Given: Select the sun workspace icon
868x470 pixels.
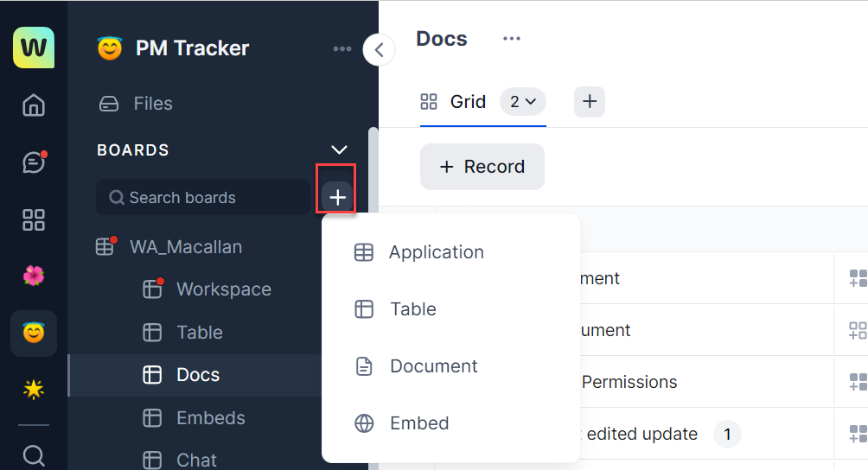Looking at the screenshot, I should [34, 390].
